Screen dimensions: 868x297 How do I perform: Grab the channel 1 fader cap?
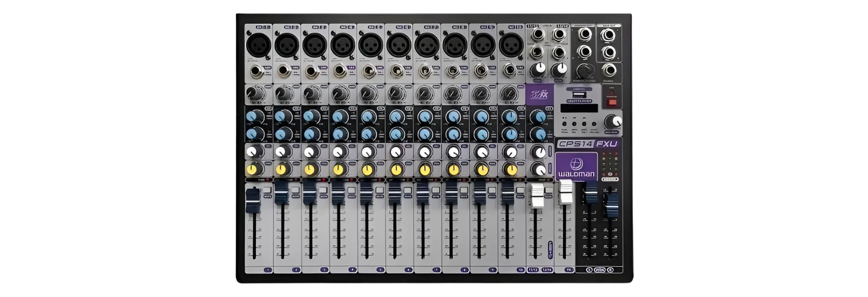[253, 200]
